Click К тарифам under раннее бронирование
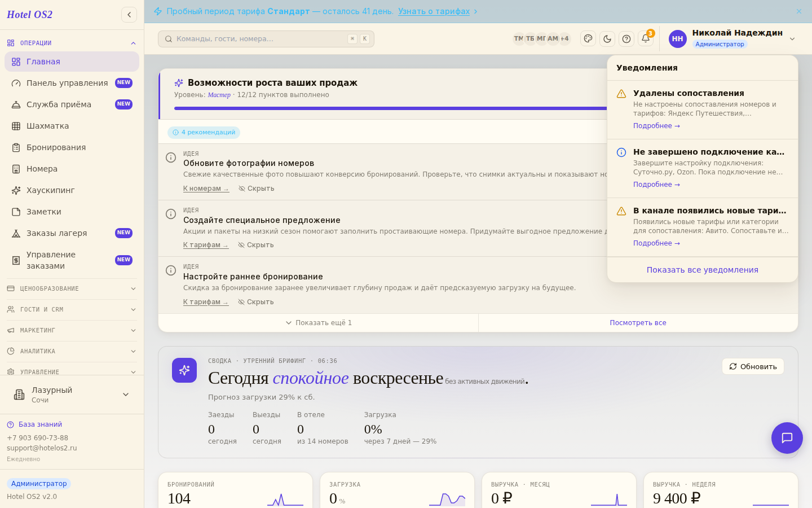Viewport: 812px width, 508px height. pyautogui.click(x=206, y=302)
